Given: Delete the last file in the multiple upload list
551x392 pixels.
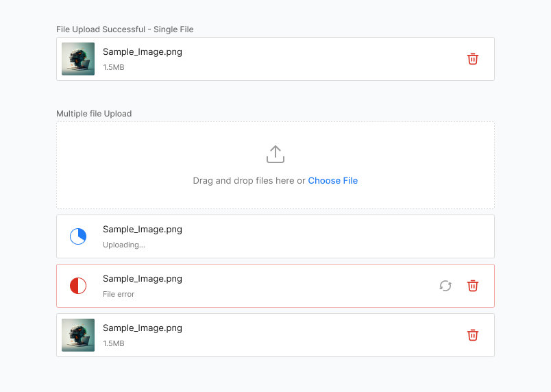Looking at the screenshot, I should click(472, 335).
